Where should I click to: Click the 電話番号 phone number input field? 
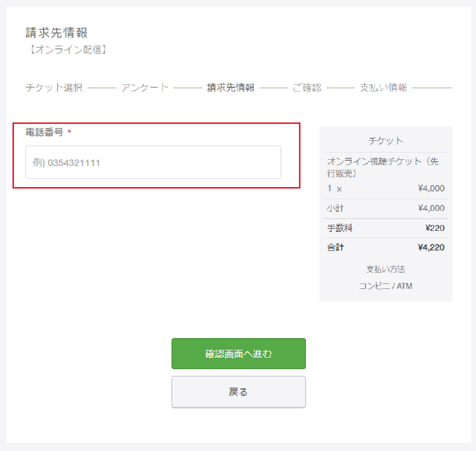point(153,162)
